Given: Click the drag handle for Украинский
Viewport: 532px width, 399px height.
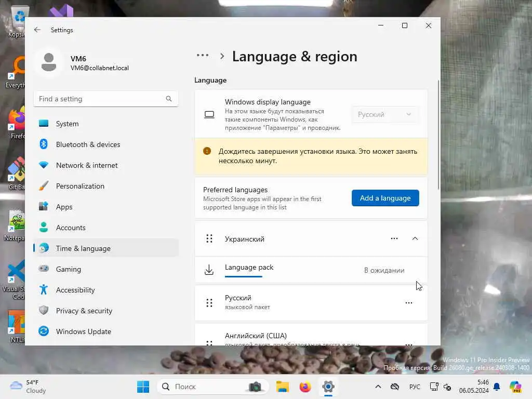Looking at the screenshot, I should pyautogui.click(x=209, y=239).
